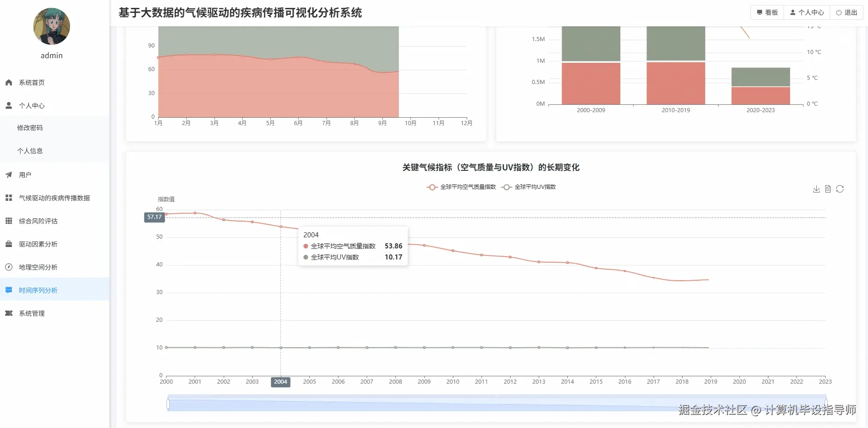Click the 2010-2019 green bar segment
This screenshot has width=868, height=428.
tap(676, 43)
